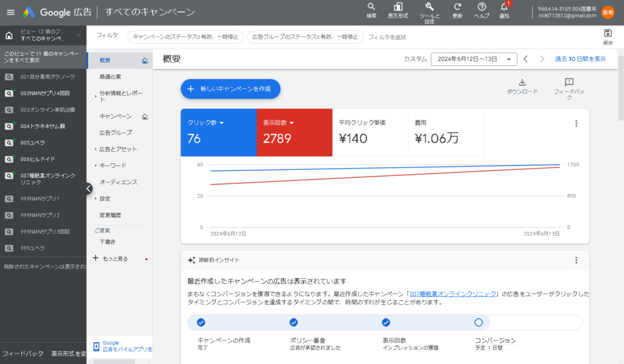
Task: Expand 設定 section
Action: click(x=96, y=198)
